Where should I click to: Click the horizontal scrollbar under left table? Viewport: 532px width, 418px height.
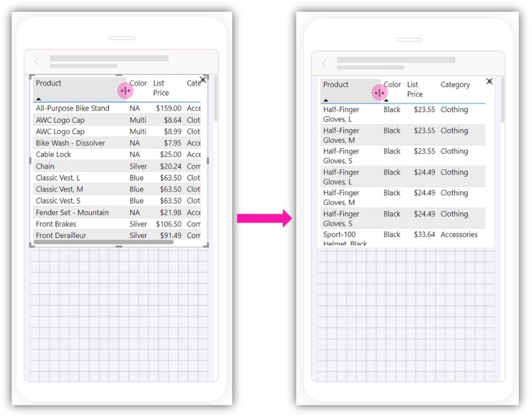pyautogui.click(x=104, y=242)
